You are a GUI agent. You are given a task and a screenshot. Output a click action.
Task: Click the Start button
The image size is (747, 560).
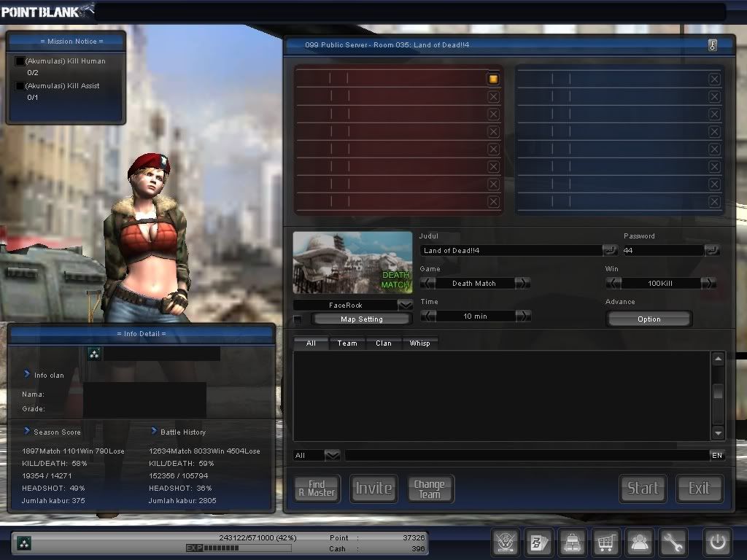pyautogui.click(x=643, y=489)
